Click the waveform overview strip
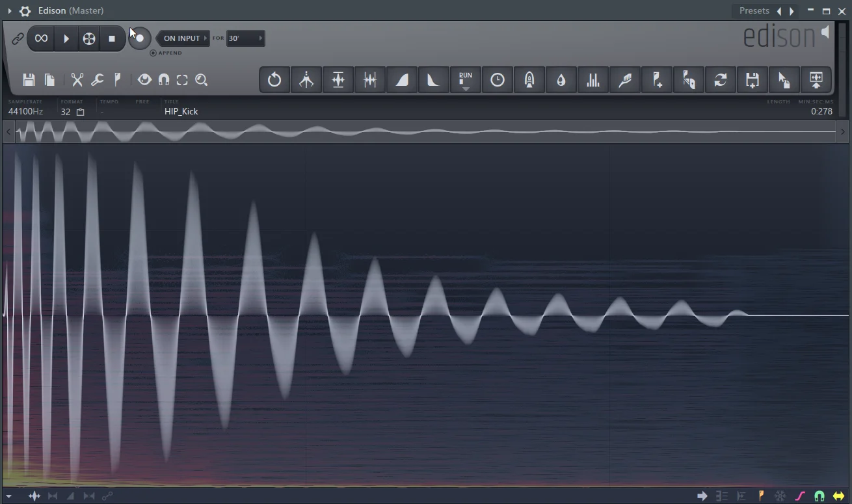Image resolution: width=852 pixels, height=504 pixels. [425, 132]
